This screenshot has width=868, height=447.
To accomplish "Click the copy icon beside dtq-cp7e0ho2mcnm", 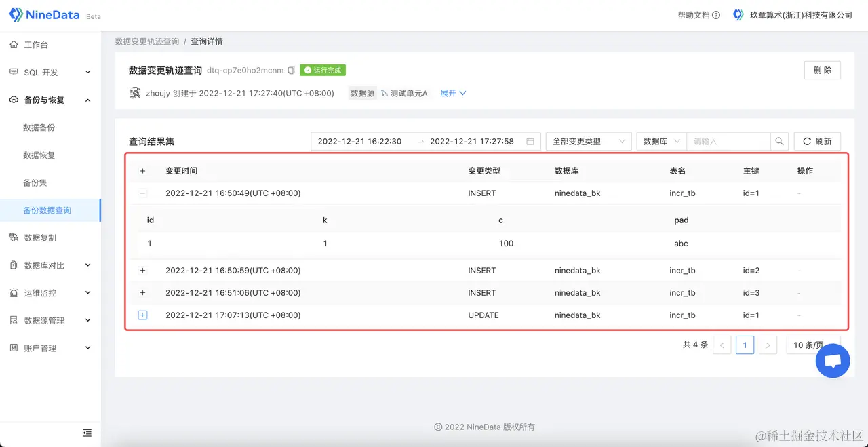I will pyautogui.click(x=291, y=69).
